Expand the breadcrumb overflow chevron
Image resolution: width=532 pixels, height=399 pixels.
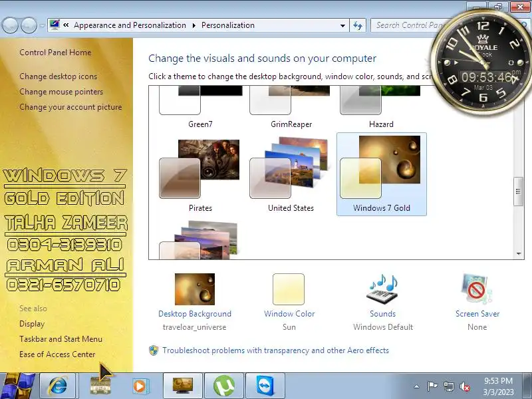coord(66,25)
